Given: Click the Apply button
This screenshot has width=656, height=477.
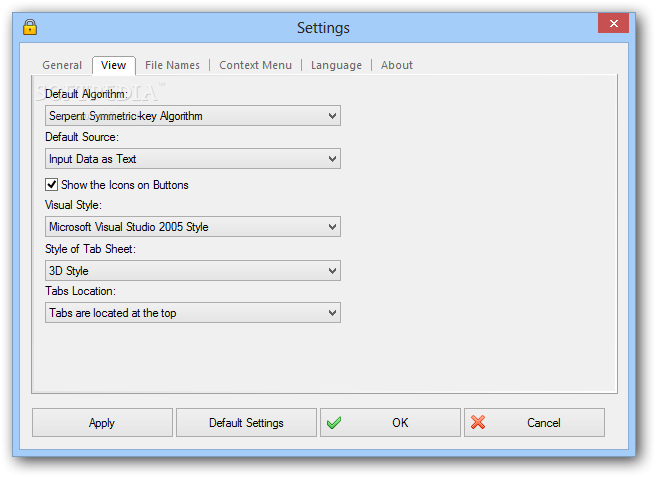Looking at the screenshot, I should pyautogui.click(x=102, y=423).
